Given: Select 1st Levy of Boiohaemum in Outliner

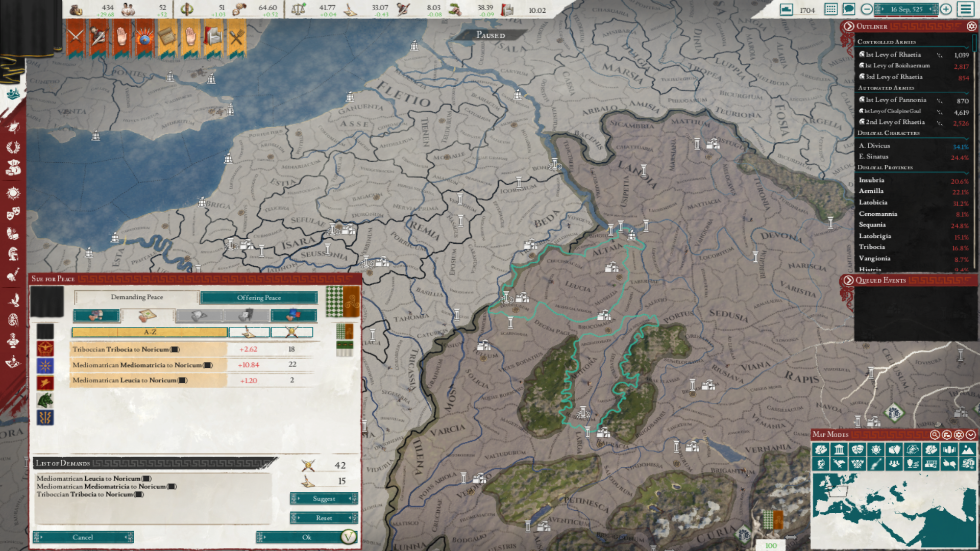Looking at the screenshot, I should [x=914, y=66].
